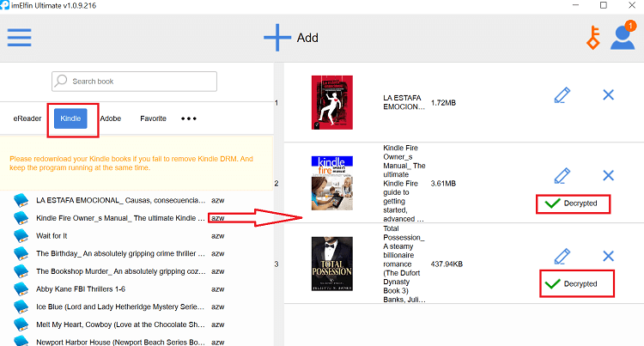
Task: Select 'Melt My Heart, Cowboy' book row
Action: [x=120, y=325]
